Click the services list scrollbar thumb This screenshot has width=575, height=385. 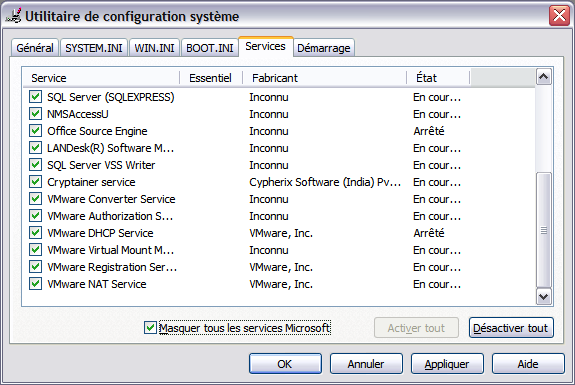[x=543, y=230]
